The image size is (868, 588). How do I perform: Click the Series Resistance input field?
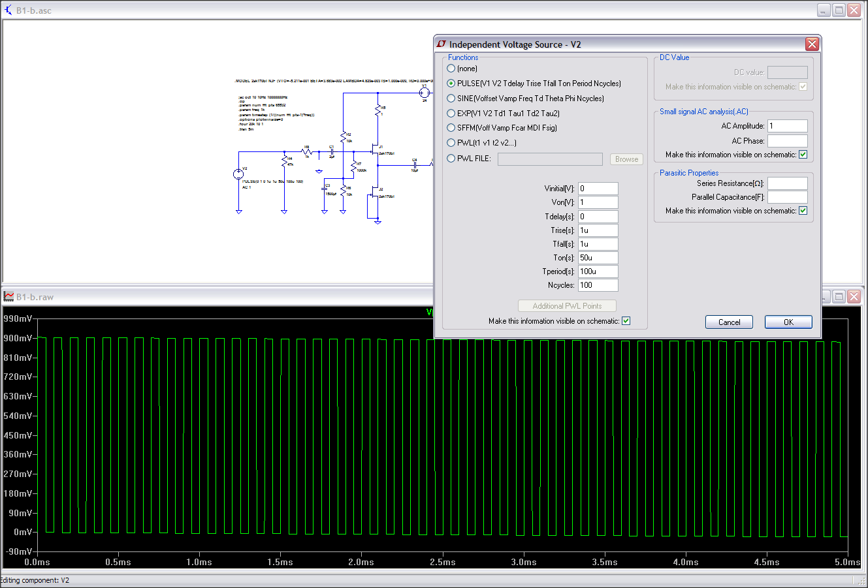788,183
